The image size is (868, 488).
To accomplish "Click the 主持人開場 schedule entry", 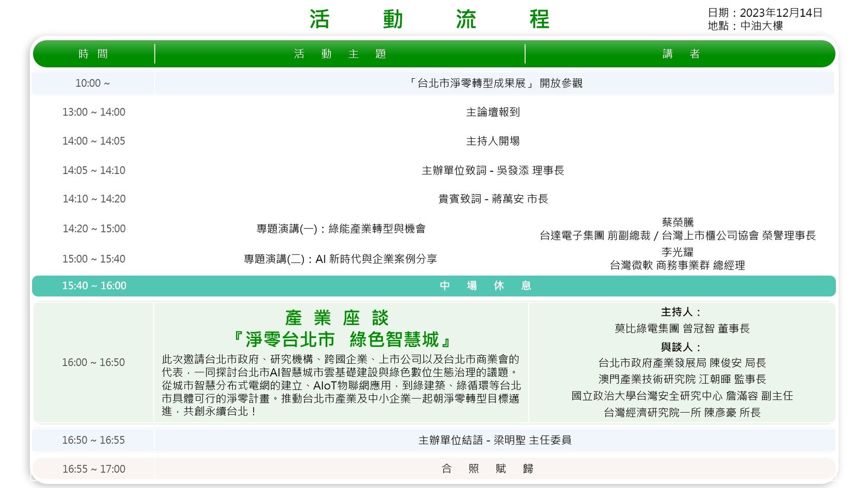I will 493,141.
